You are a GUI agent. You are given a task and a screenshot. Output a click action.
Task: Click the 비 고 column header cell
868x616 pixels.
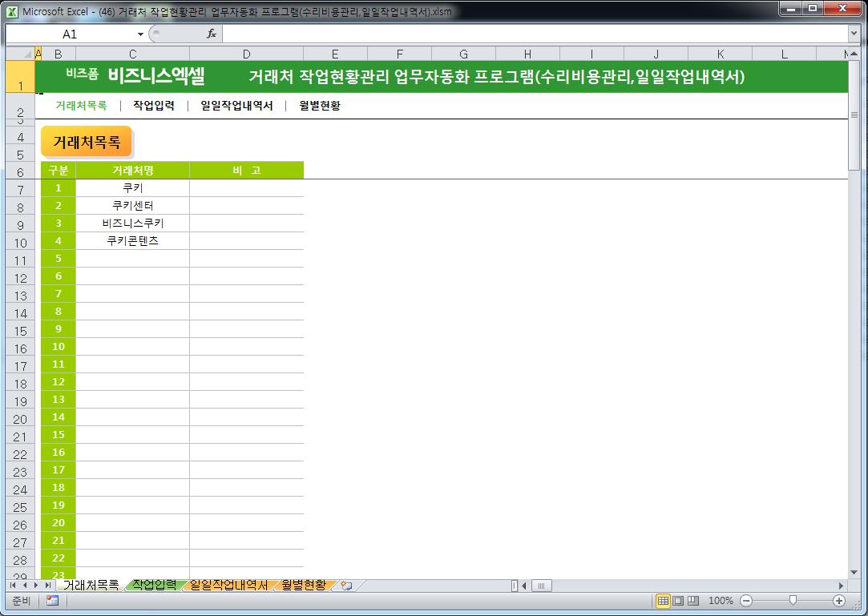tap(246, 170)
